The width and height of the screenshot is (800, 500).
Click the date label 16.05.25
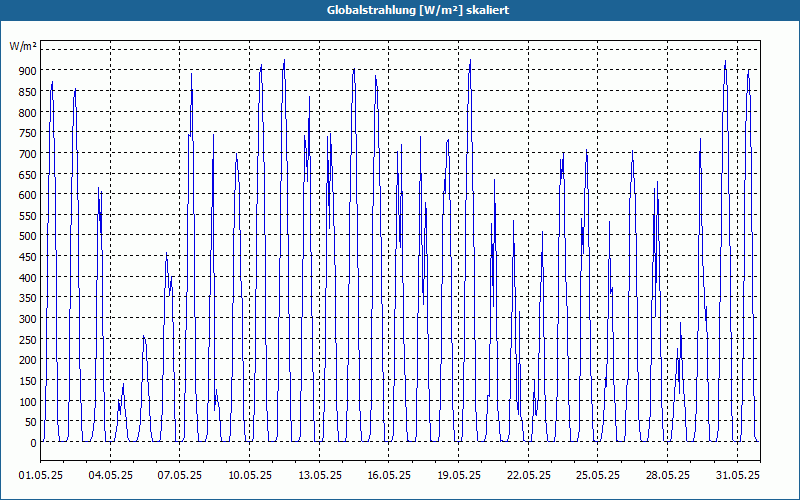click(389, 476)
